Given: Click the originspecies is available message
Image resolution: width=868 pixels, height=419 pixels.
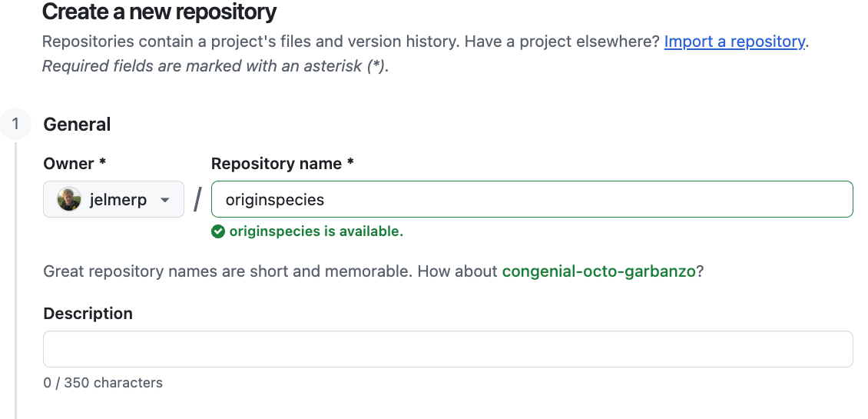Looking at the screenshot, I should click(x=316, y=231).
